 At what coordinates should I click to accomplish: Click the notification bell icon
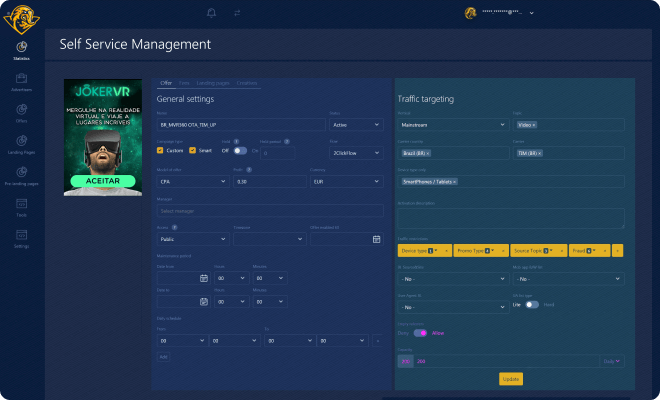[211, 13]
